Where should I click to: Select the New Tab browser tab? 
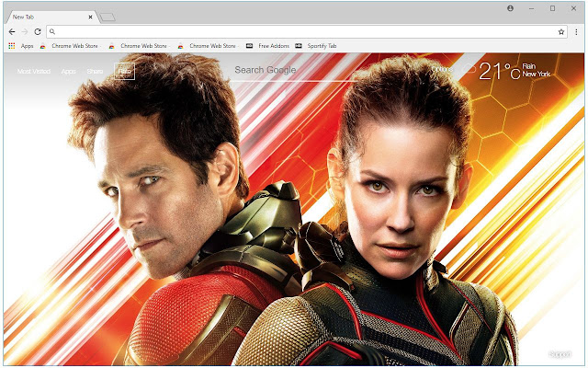click(52, 17)
